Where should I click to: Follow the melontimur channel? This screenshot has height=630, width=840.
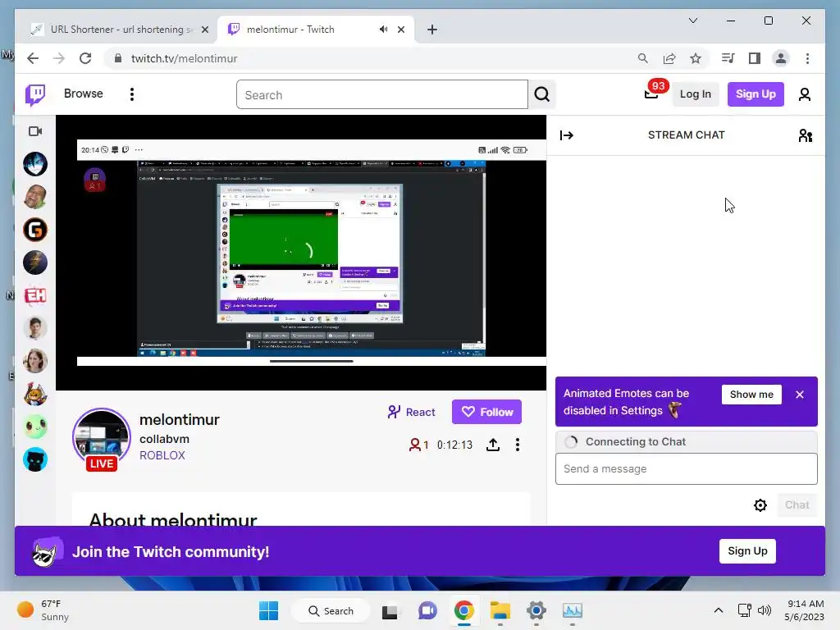486,412
